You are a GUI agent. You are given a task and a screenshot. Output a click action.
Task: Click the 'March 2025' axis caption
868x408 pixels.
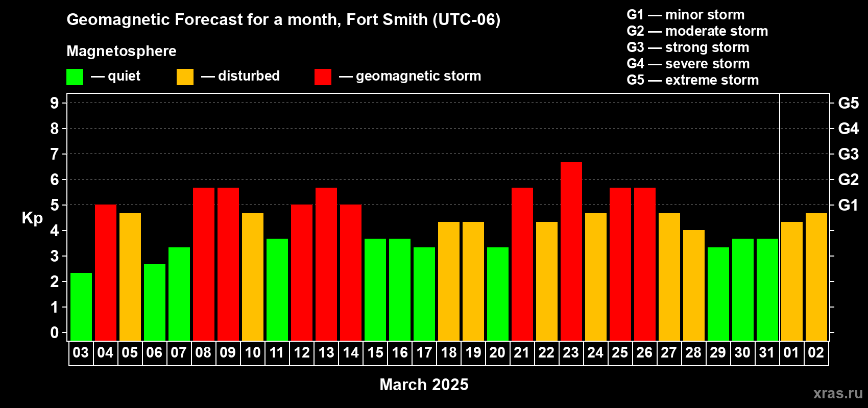point(424,385)
